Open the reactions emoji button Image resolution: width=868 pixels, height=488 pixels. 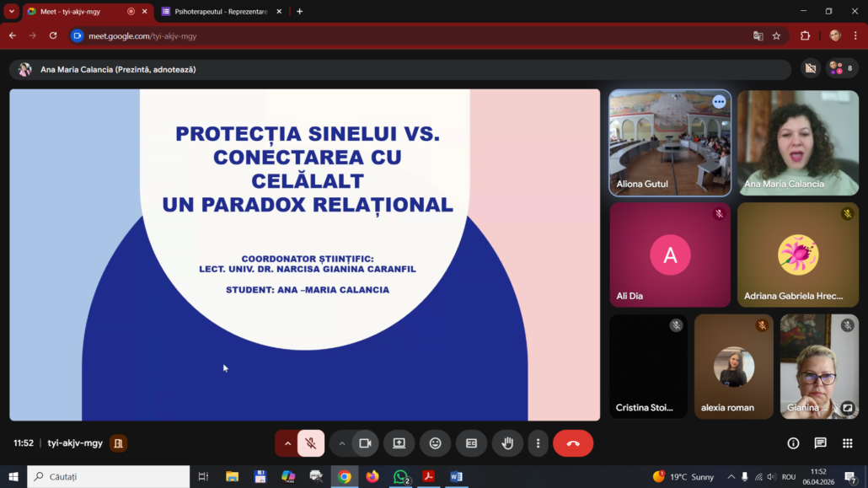click(435, 443)
